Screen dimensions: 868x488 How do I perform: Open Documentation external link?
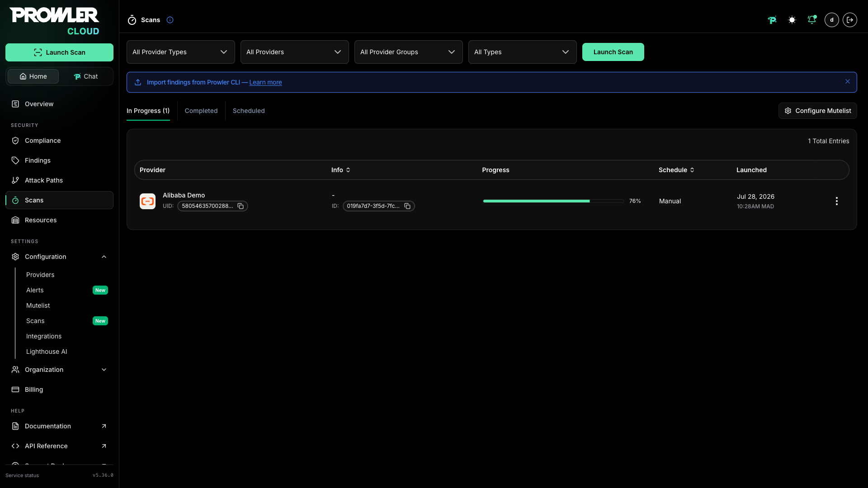coord(59,426)
